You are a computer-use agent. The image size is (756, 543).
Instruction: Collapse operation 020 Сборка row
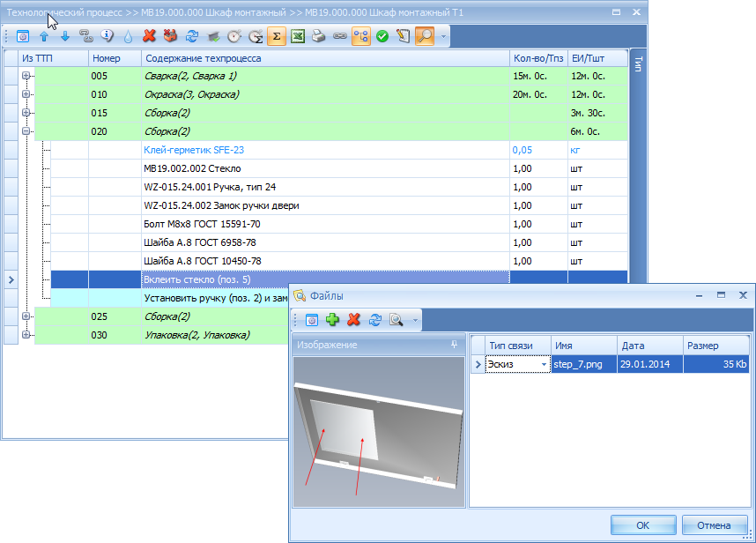tap(26, 131)
